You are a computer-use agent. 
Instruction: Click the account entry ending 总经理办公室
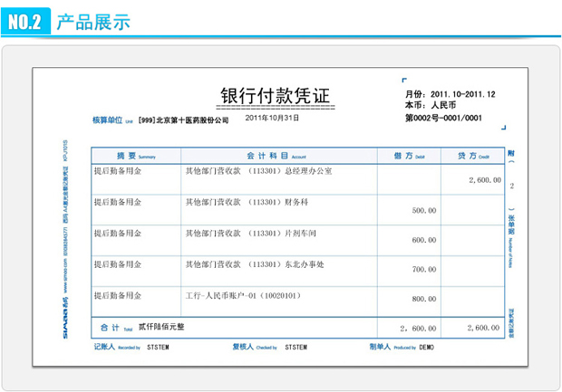coord(258,171)
